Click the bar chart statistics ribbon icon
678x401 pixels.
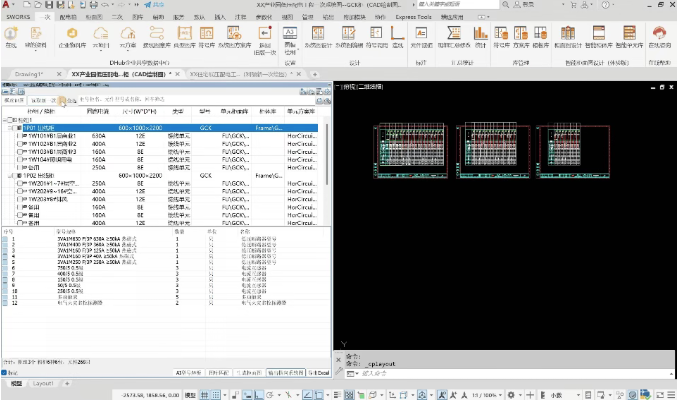point(480,33)
